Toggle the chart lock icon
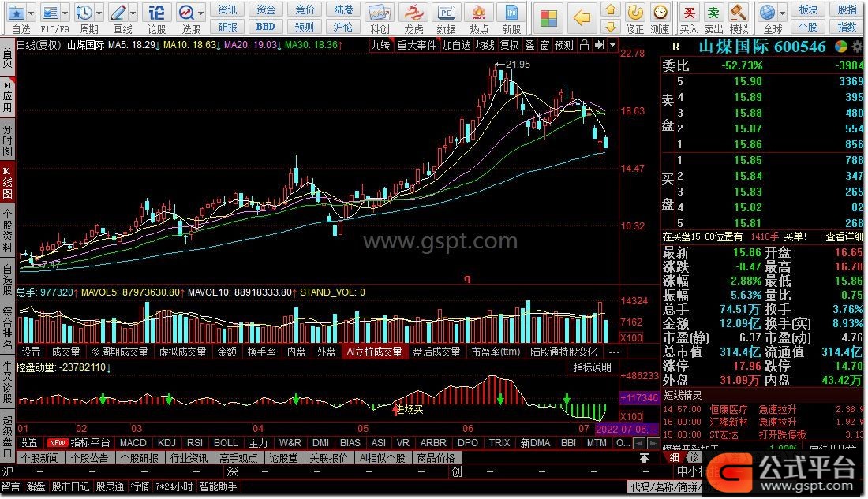 click(x=584, y=46)
